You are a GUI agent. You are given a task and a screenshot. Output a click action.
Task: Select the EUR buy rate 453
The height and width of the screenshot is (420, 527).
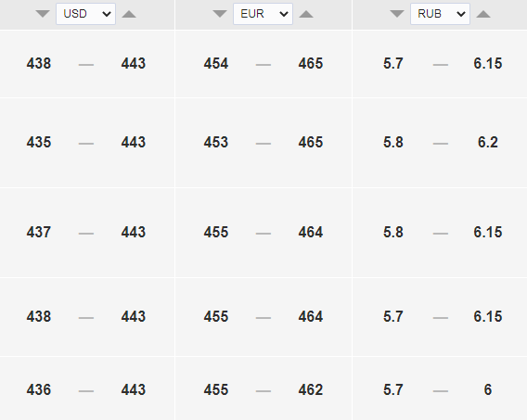click(216, 142)
